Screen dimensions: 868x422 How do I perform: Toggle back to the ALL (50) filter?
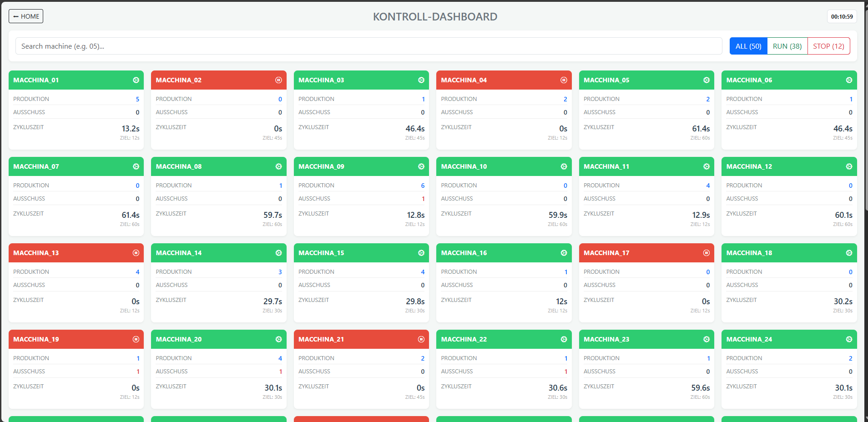(748, 46)
